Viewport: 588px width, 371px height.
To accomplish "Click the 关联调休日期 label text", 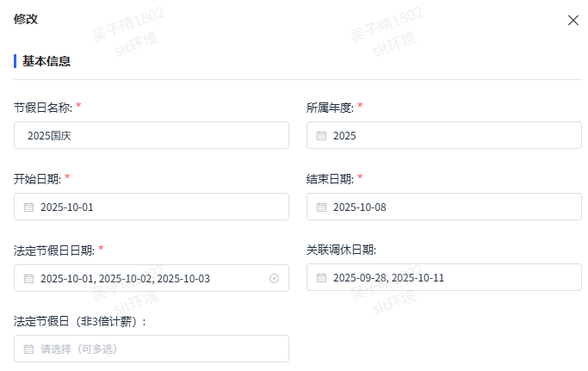I will (x=341, y=250).
